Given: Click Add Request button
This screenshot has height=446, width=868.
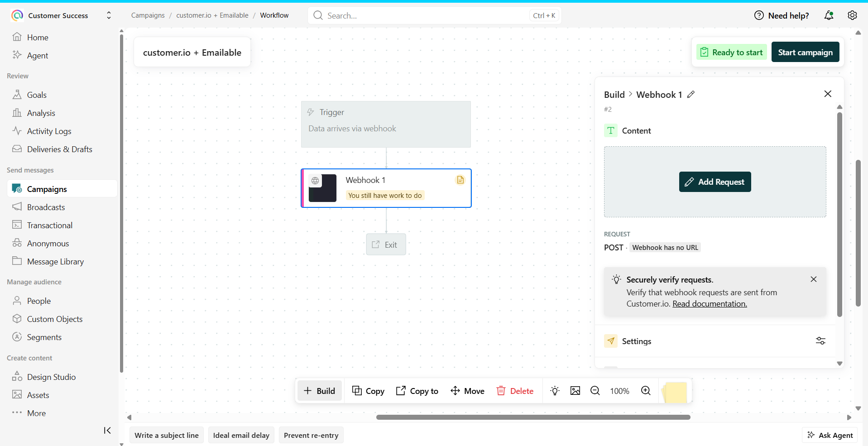Looking at the screenshot, I should [x=715, y=182].
